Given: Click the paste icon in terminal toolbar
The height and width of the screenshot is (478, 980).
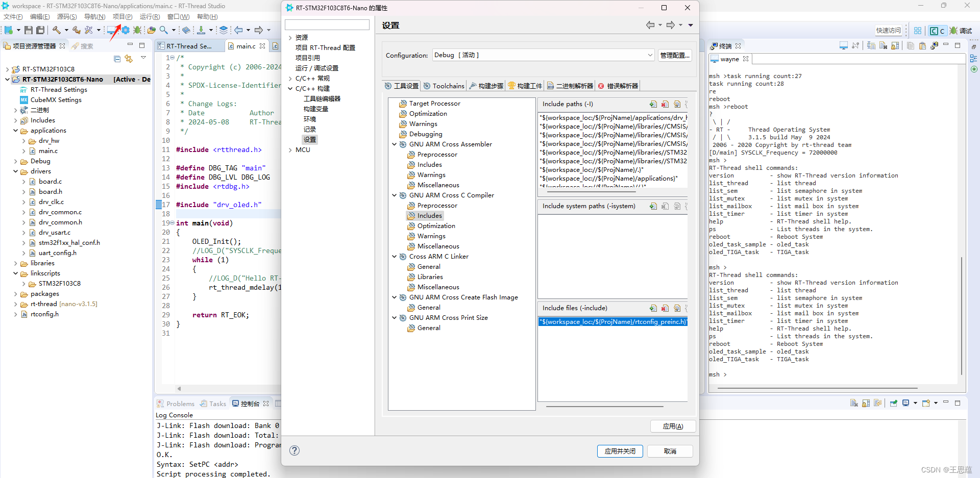Looking at the screenshot, I should pyautogui.click(x=922, y=46).
